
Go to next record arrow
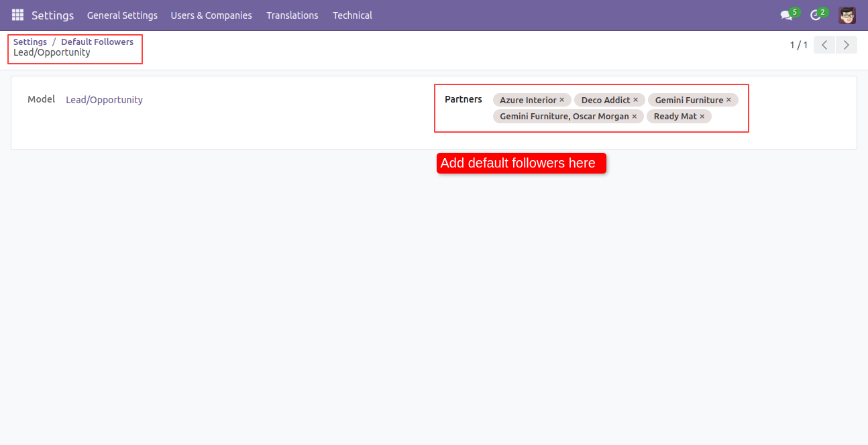tap(847, 45)
